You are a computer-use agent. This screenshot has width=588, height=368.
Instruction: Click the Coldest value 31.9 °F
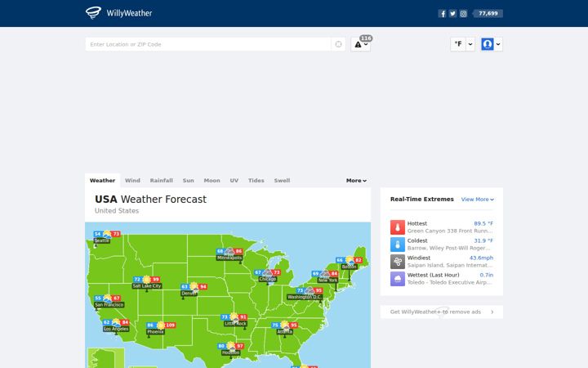[x=483, y=240]
